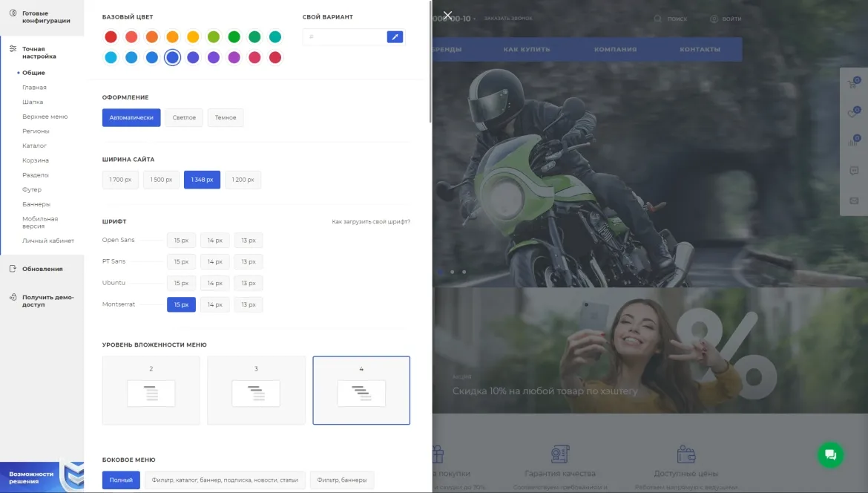Open the favorites heart icon on the side panel
This screenshot has width=868, height=493.
[x=853, y=113]
